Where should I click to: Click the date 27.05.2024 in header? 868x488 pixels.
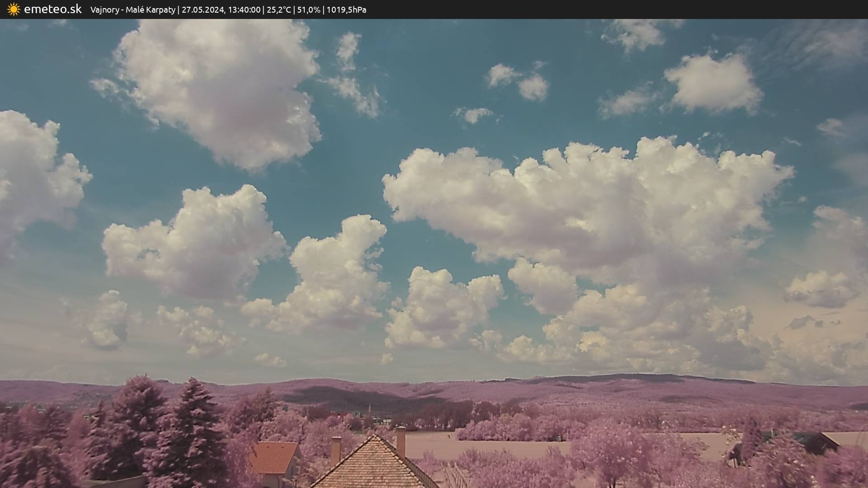tap(203, 10)
